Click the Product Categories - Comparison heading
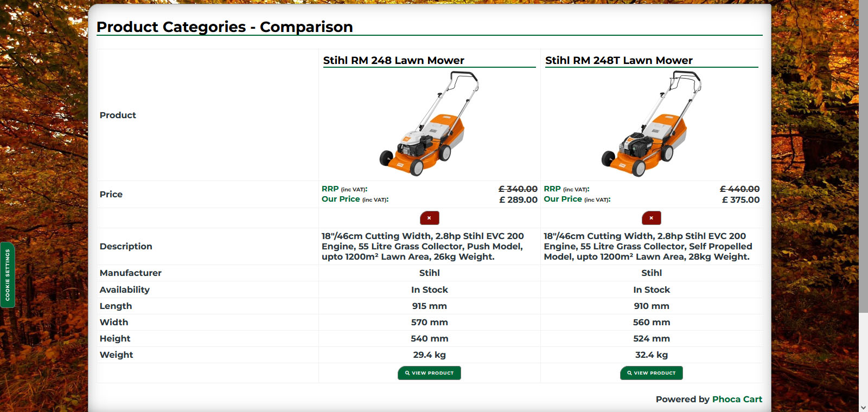This screenshot has height=412, width=868. click(x=225, y=27)
